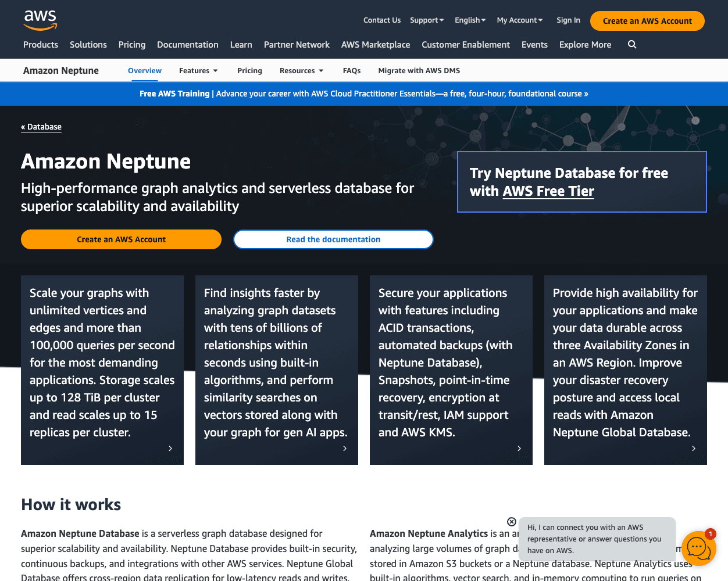Open arrow on Provide high availability card

[694, 449]
